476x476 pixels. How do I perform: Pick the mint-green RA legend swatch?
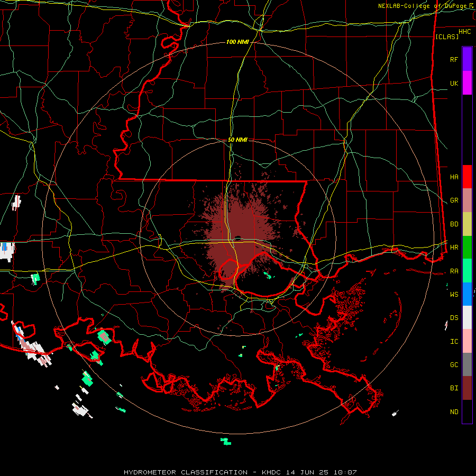pyautogui.click(x=467, y=271)
